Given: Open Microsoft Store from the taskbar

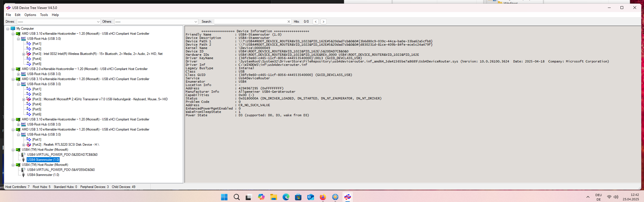Looking at the screenshot, I should 298,197.
